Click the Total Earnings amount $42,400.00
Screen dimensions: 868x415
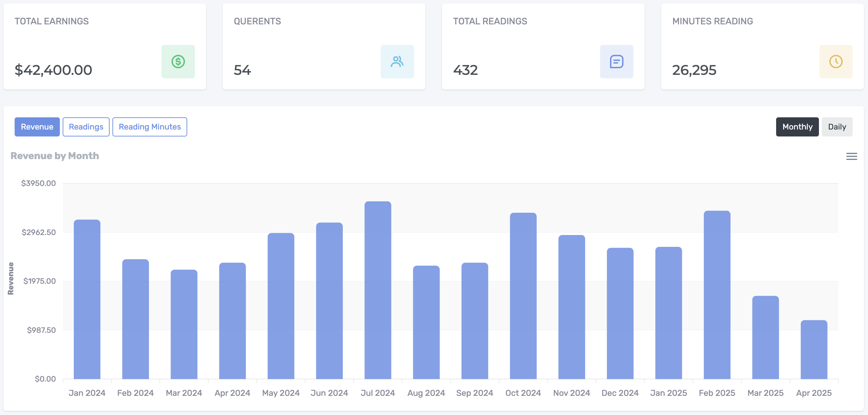click(x=54, y=70)
